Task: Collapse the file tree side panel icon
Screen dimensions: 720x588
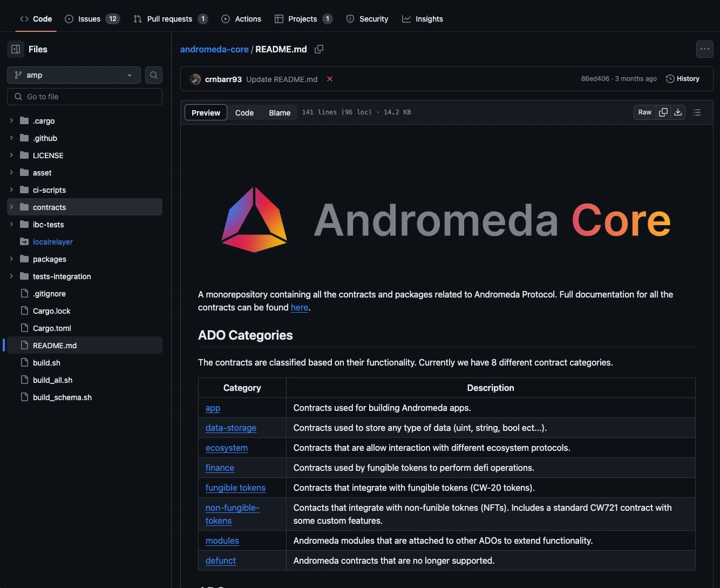Action: (16, 49)
